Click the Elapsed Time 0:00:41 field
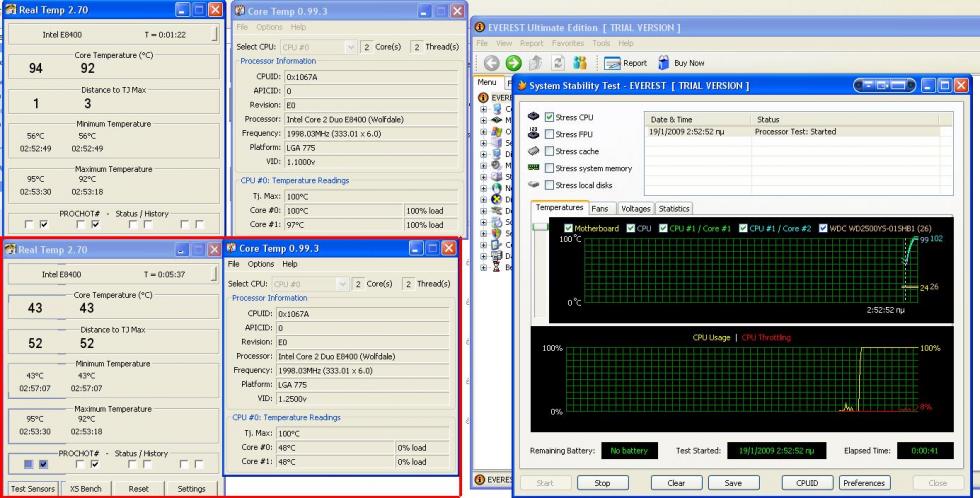The image size is (980, 498). (925, 451)
